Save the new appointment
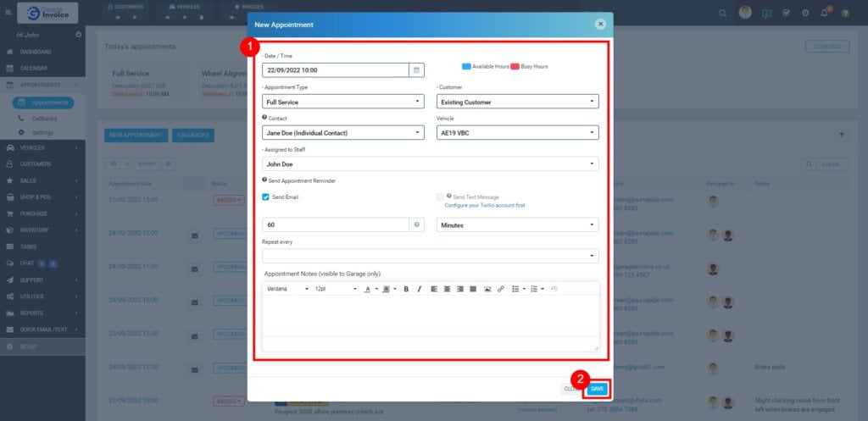This screenshot has width=868, height=421. pos(597,389)
